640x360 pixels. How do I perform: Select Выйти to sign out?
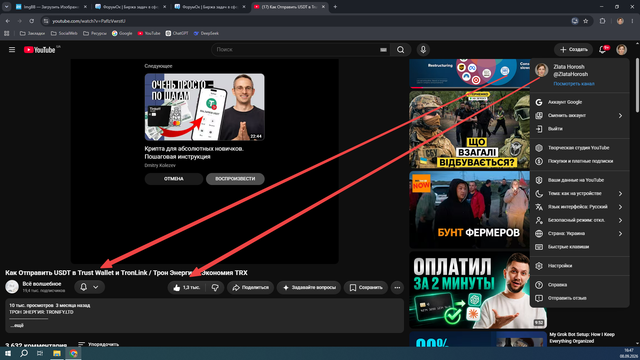coord(579,129)
